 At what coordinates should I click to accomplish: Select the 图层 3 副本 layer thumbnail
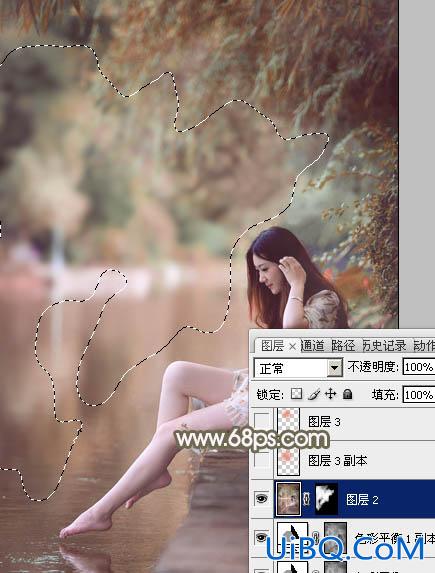click(x=289, y=461)
